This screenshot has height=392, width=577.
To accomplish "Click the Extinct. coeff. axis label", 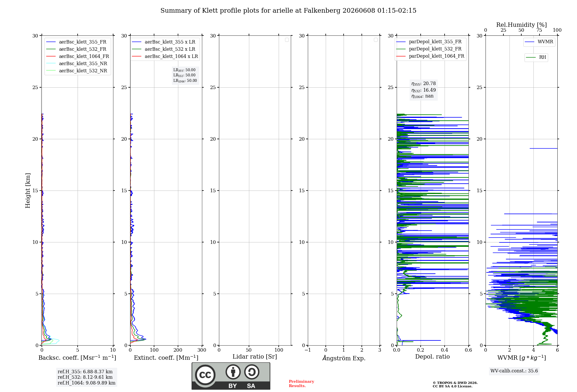I will (x=166, y=358).
